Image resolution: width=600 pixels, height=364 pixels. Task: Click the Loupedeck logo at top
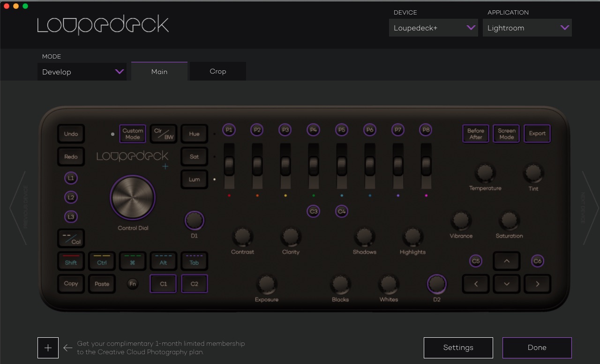click(x=103, y=25)
